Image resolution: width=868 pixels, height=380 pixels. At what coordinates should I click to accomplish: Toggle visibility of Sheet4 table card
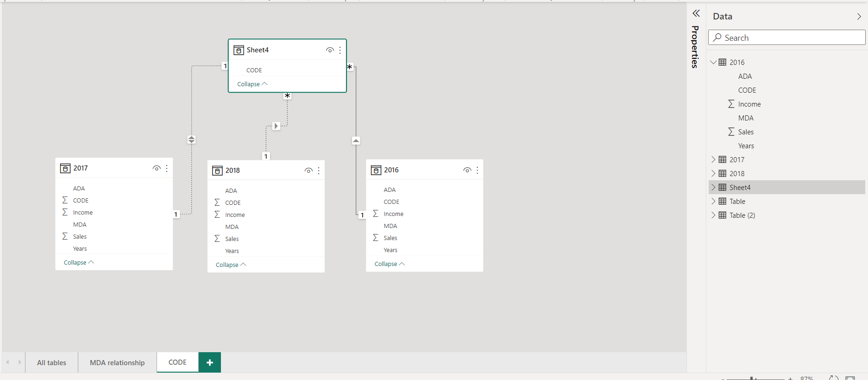tap(330, 50)
